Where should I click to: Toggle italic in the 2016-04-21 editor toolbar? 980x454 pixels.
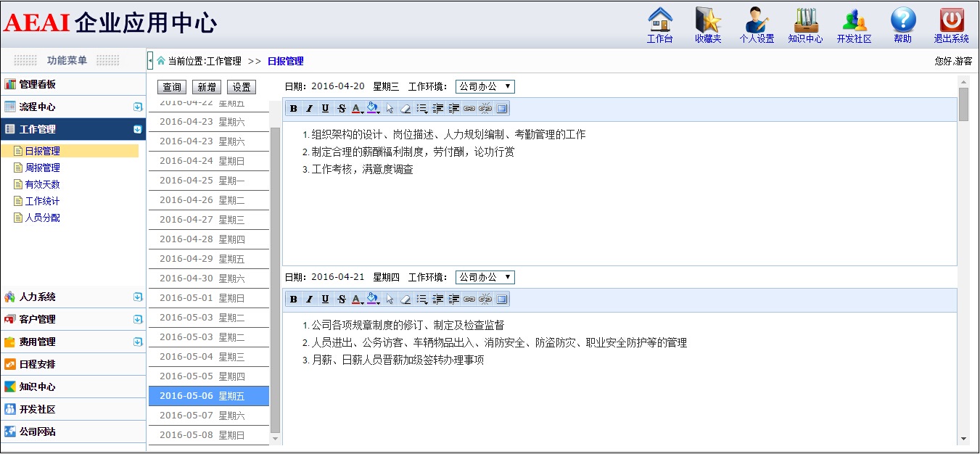click(x=309, y=300)
